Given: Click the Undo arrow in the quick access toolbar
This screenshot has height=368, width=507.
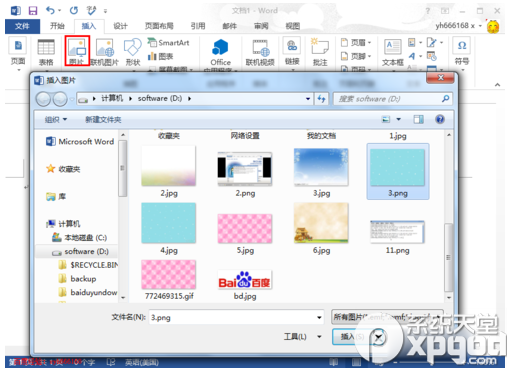Looking at the screenshot, I should point(50,11).
